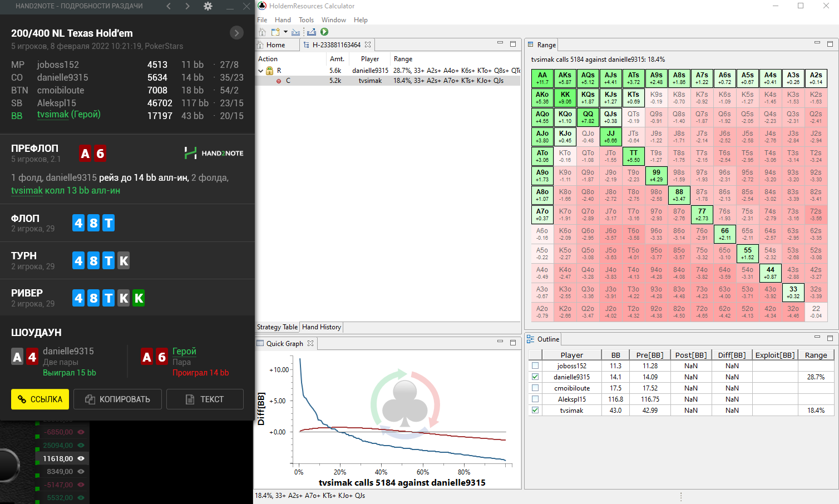
Task: Toggle eye icon next to -6850,00
Action: pos(81,432)
